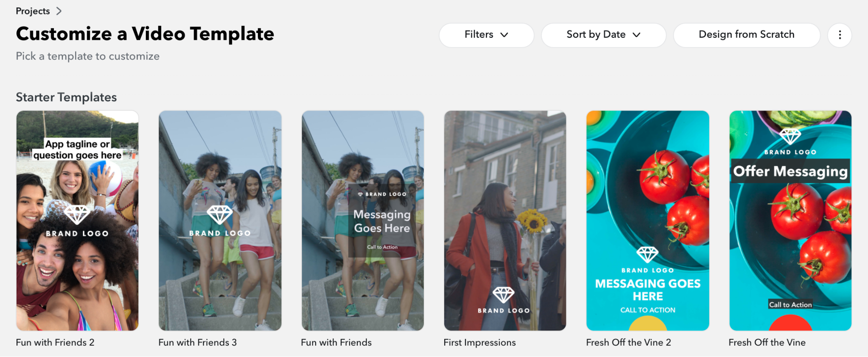Image resolution: width=868 pixels, height=357 pixels.
Task: Click the Sort by Date chevron arrow
Action: pyautogui.click(x=637, y=35)
